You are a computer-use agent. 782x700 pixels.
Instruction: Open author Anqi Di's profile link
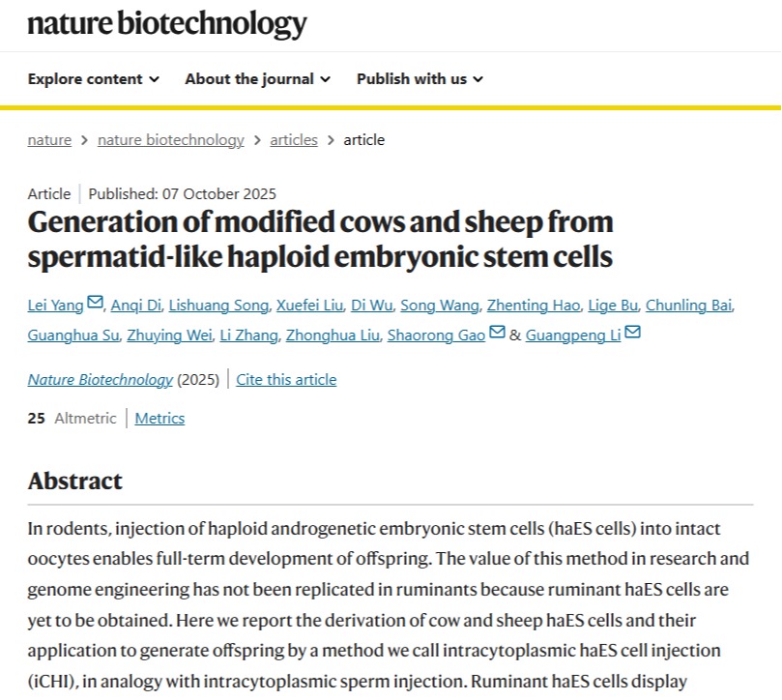point(134,306)
